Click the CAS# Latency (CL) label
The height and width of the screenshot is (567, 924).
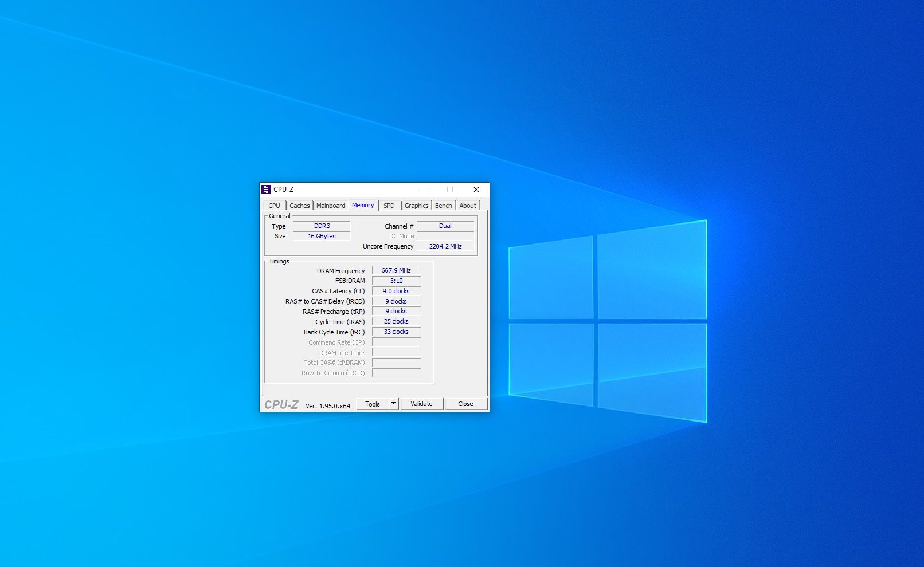tap(338, 291)
